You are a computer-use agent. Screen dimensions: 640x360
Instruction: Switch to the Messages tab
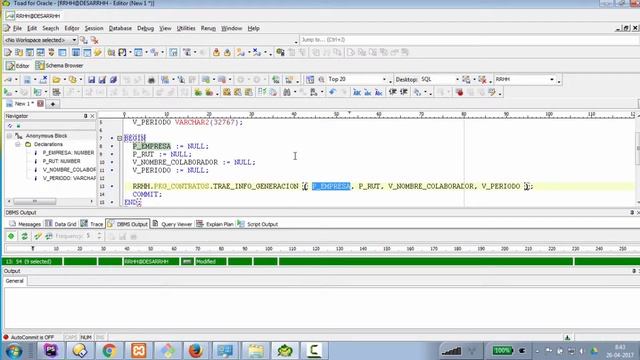[x=25, y=224]
